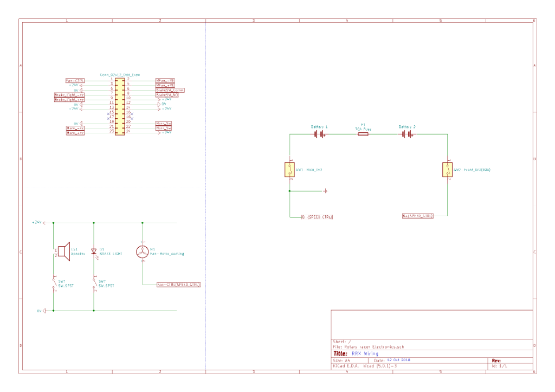Select the F1 70A fuse symbol
The height and width of the screenshot is (392, 555).
pos(363,134)
